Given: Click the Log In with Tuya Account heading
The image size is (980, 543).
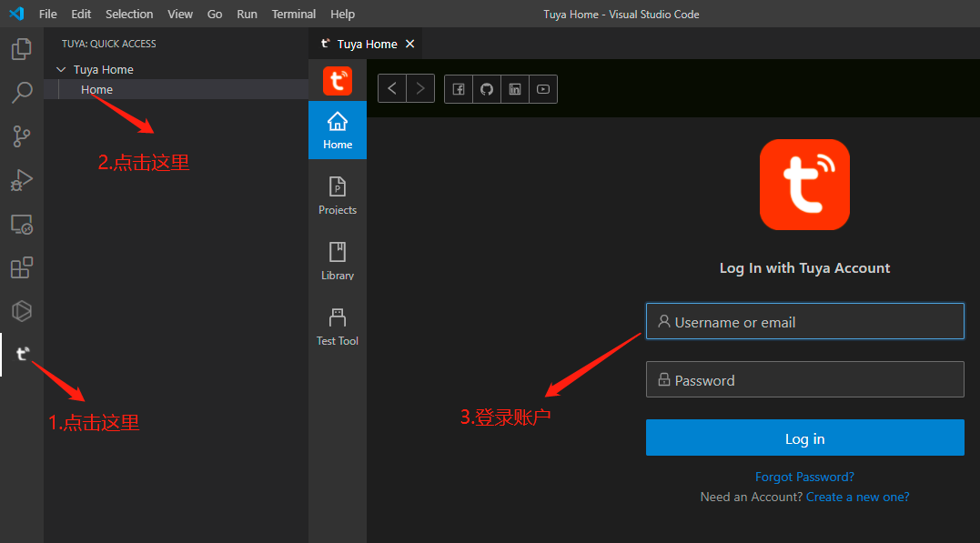Looking at the screenshot, I should coord(804,268).
